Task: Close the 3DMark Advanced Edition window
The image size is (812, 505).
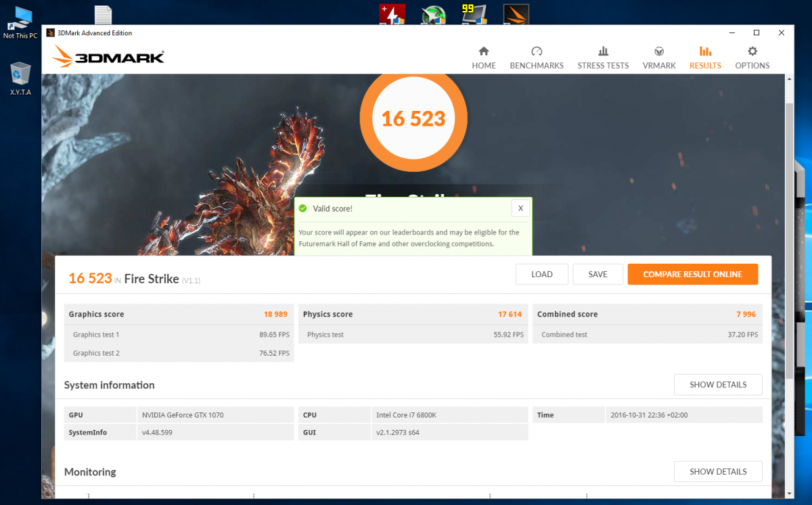Action: pyautogui.click(x=782, y=33)
